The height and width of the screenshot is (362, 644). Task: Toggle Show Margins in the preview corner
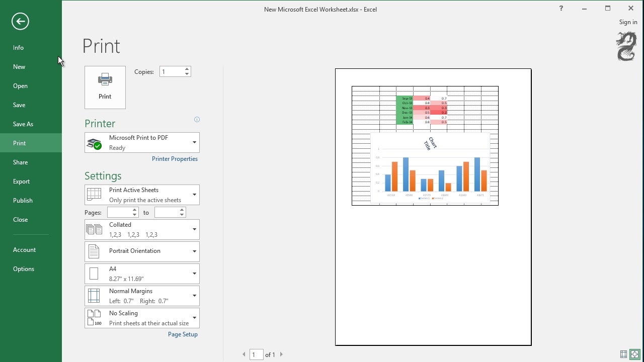point(623,354)
